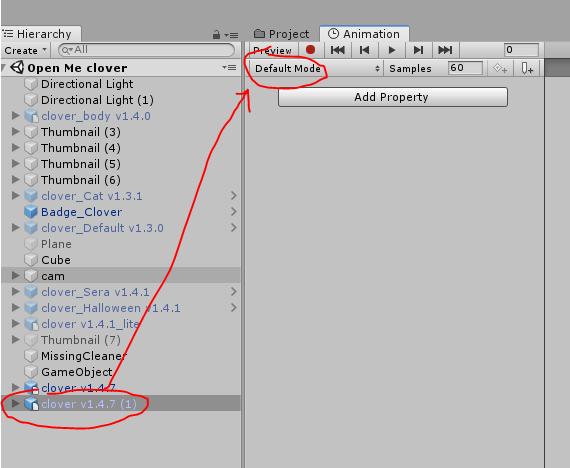Toggle the animation record button
Viewport: 570px width, 468px height.
310,50
